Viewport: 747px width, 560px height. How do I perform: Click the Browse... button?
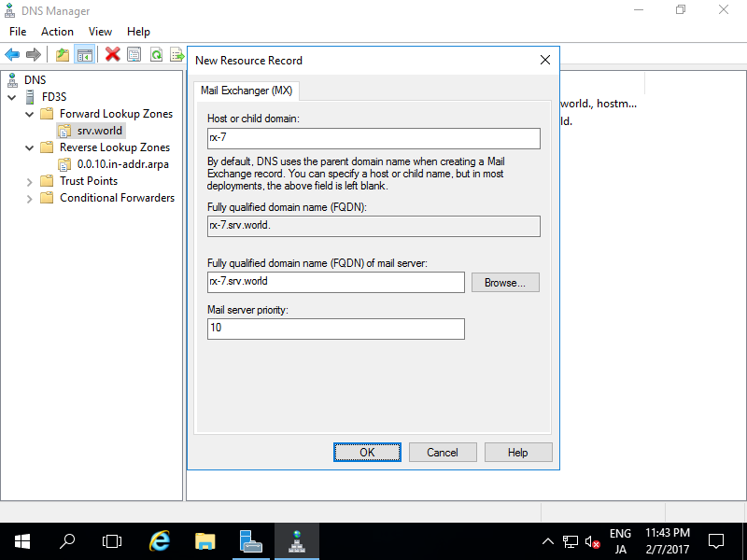(x=505, y=283)
